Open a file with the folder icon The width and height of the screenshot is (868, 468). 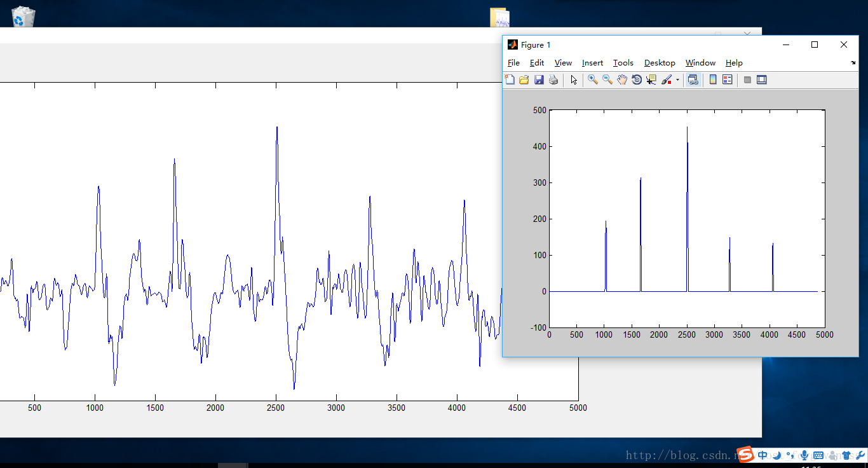tap(524, 79)
